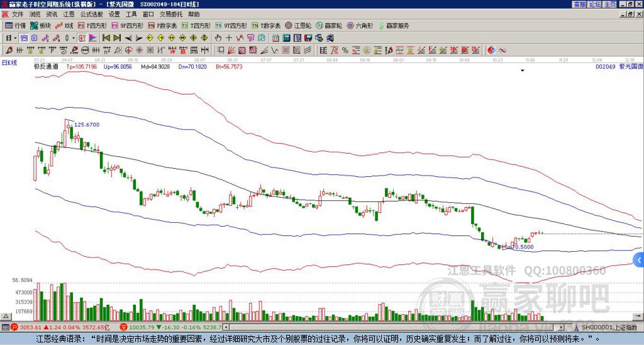Click the horizontal scrollbar right arrow

(x=561, y=327)
